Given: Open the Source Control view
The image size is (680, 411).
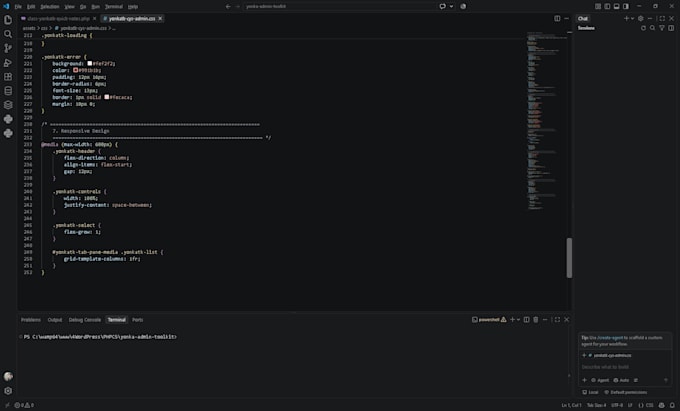Looking at the screenshot, I should tap(8, 48).
